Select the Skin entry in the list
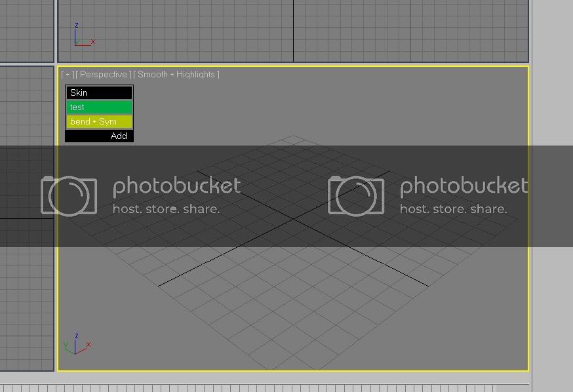 pyautogui.click(x=99, y=93)
